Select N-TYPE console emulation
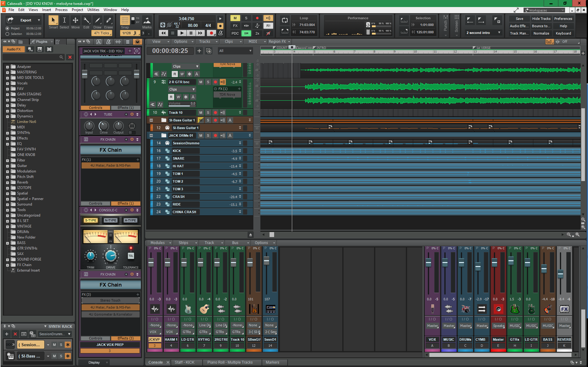The width and height of the screenshot is (588, 367). click(111, 220)
